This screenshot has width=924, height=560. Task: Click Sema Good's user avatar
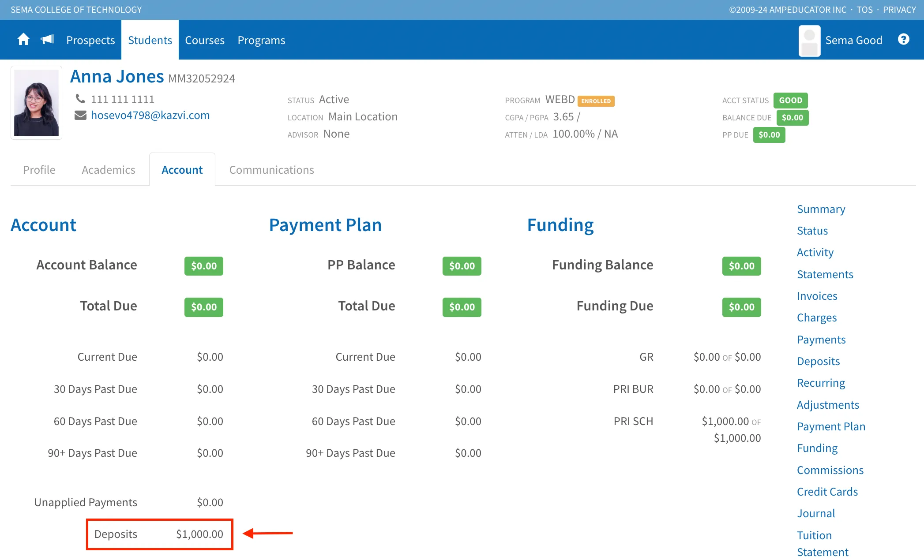pos(809,41)
